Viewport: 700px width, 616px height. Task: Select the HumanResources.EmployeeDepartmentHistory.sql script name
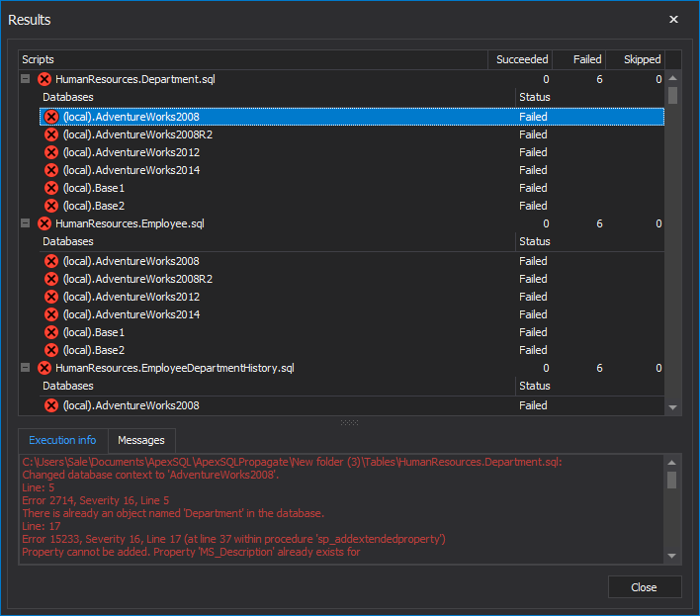tap(175, 368)
